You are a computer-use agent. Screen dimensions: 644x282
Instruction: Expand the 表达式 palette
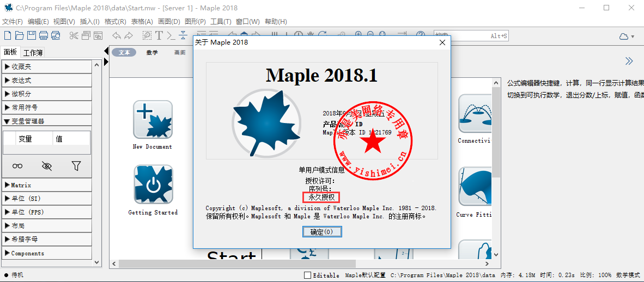47,80
